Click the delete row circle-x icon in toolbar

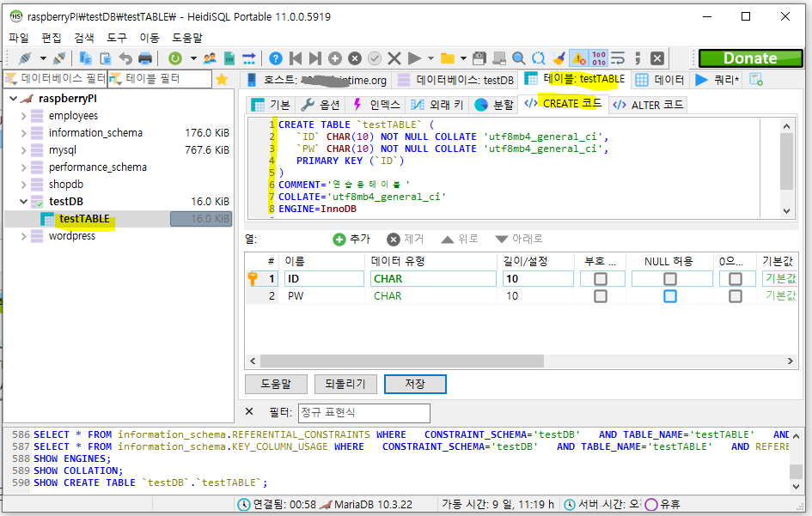[355, 58]
